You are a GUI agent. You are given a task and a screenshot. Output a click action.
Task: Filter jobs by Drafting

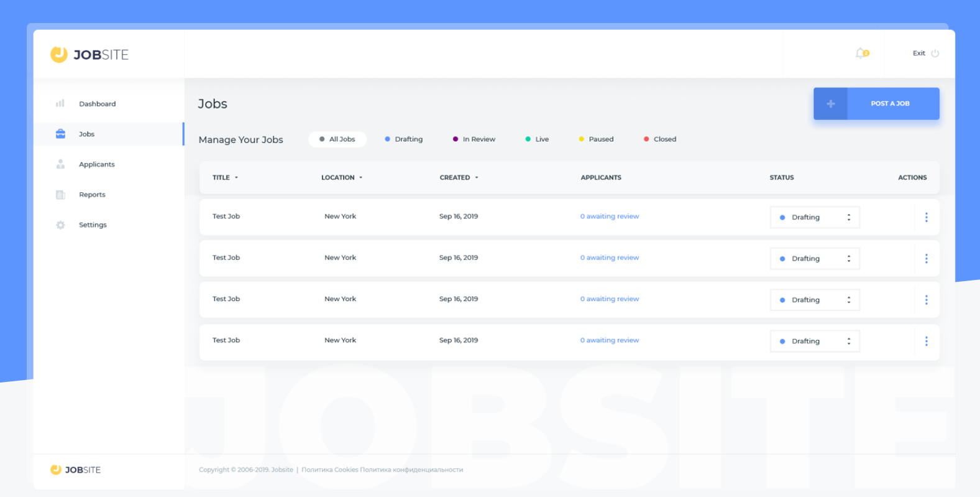tap(404, 139)
